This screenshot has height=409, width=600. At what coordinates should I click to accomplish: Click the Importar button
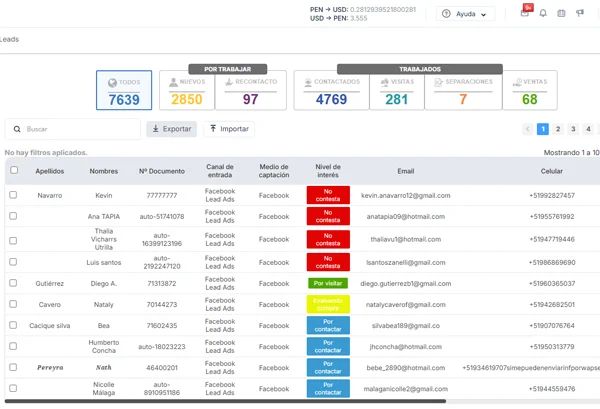tap(229, 129)
